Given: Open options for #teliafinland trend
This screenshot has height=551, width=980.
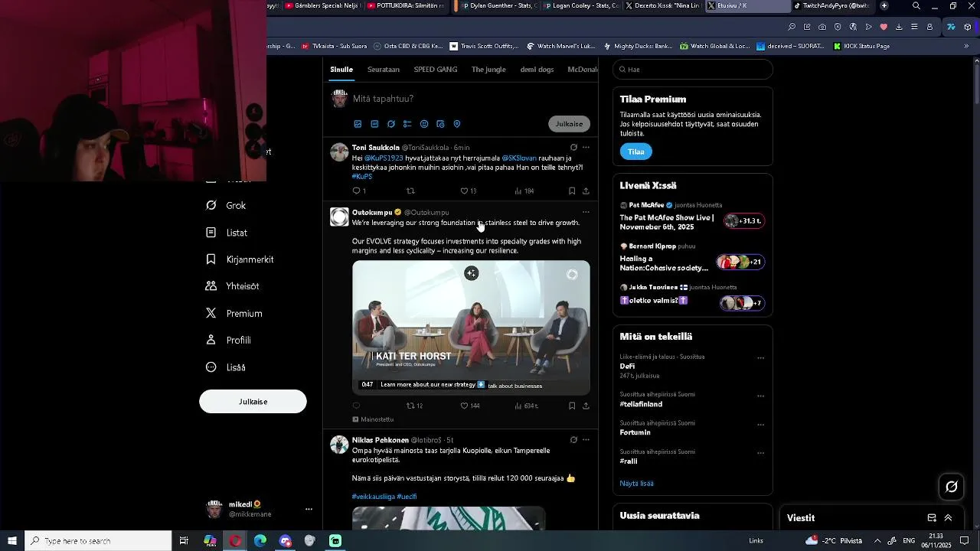Looking at the screenshot, I should [x=760, y=396].
